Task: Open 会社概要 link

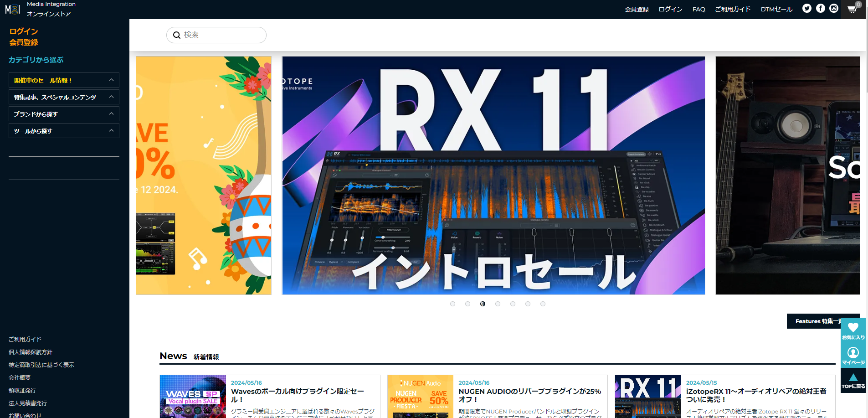Action: 20,377
